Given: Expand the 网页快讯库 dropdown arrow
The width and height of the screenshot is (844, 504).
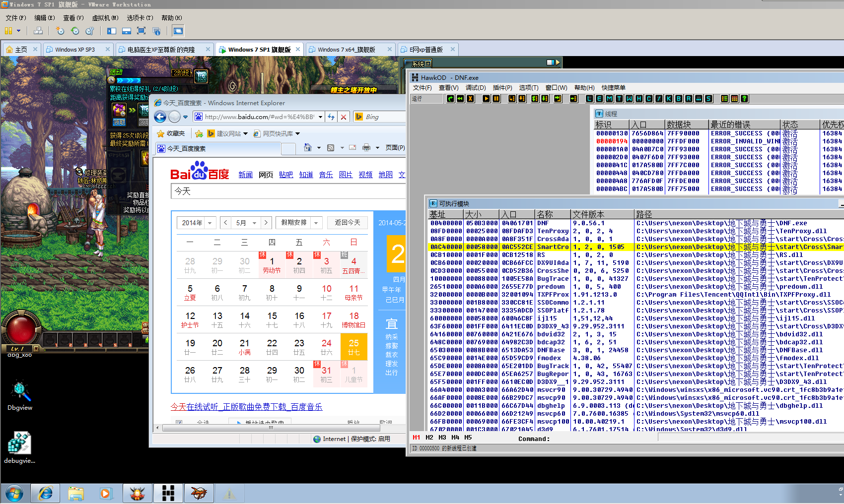Looking at the screenshot, I should pos(298,134).
